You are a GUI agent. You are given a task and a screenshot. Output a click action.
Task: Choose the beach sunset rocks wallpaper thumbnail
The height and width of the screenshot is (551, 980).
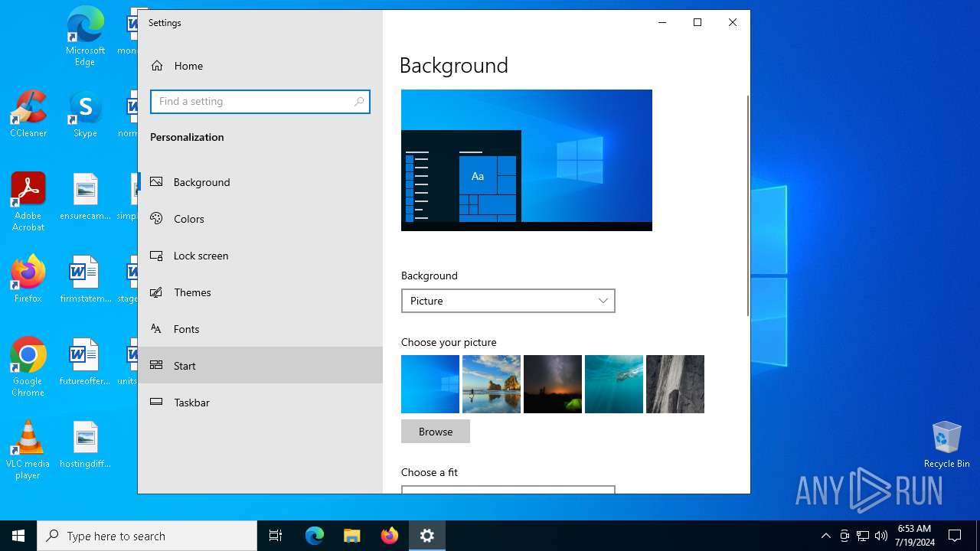(492, 384)
